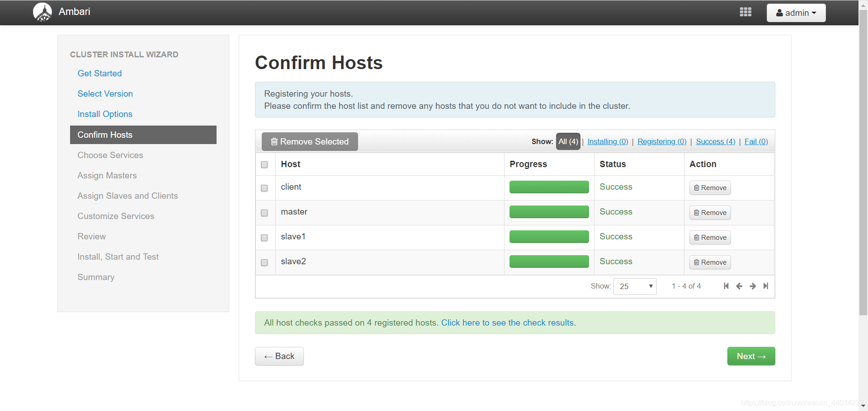Click the Status column header
This screenshot has height=411, width=868.
coord(613,164)
